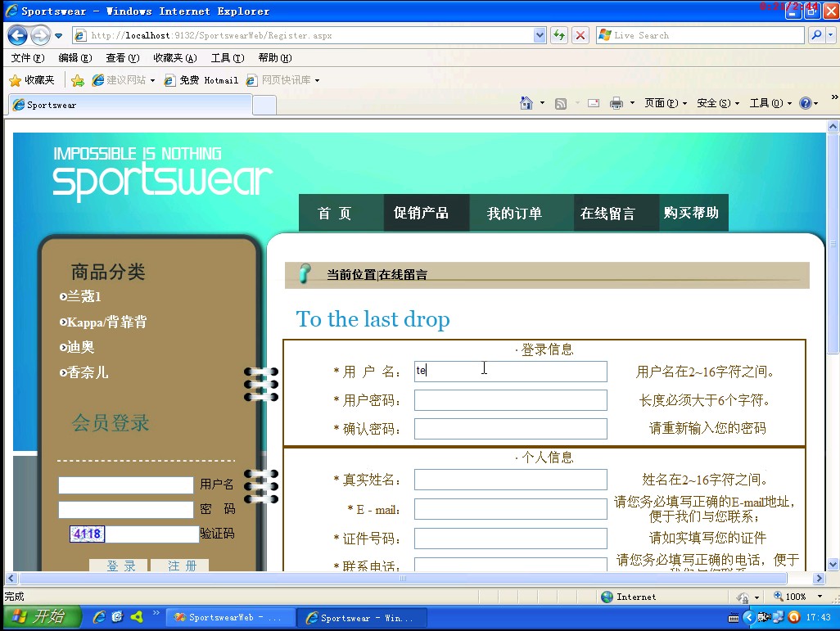Screen dimensions: 840x631
Task: Click the 确认密码 input field
Action: [x=511, y=429]
